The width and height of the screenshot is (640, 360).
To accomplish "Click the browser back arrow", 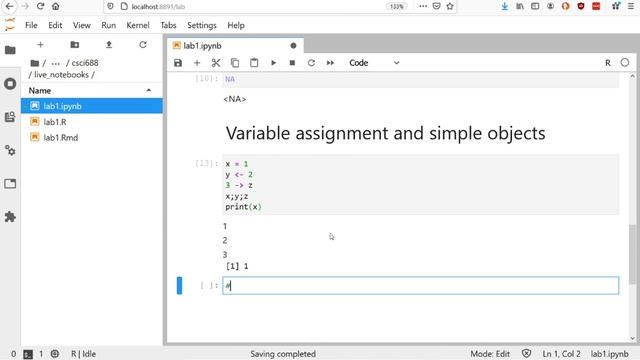I will (9, 7).
